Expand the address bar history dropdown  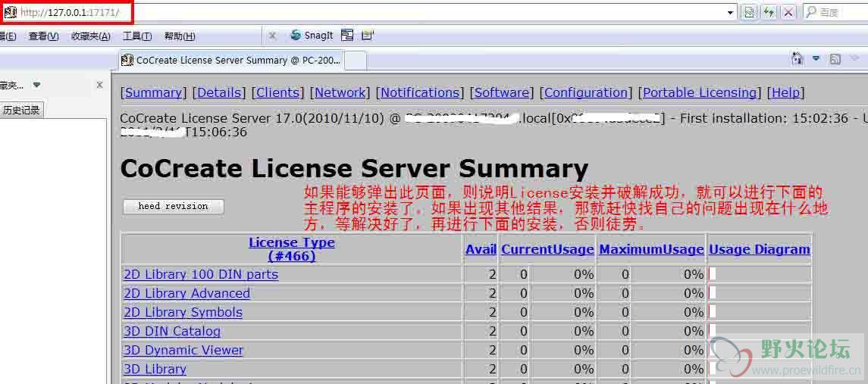731,12
